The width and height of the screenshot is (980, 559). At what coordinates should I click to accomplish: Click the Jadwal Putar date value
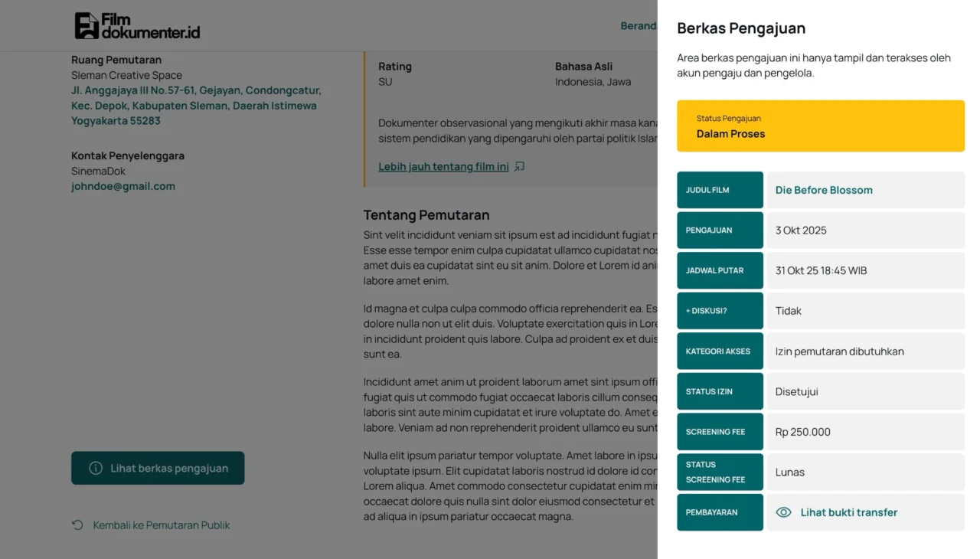coord(821,270)
